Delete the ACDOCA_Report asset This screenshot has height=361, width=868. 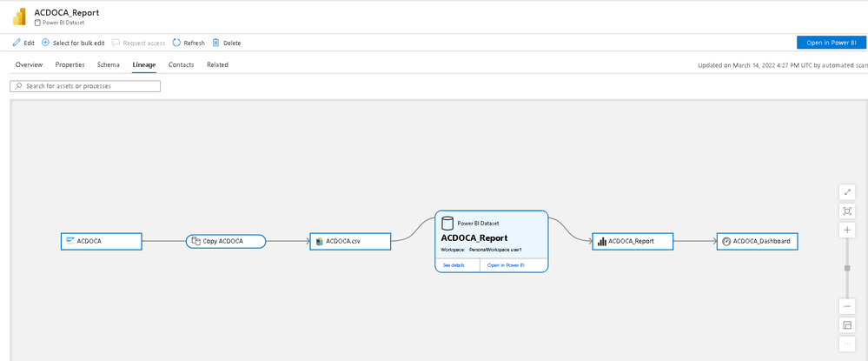tap(227, 43)
